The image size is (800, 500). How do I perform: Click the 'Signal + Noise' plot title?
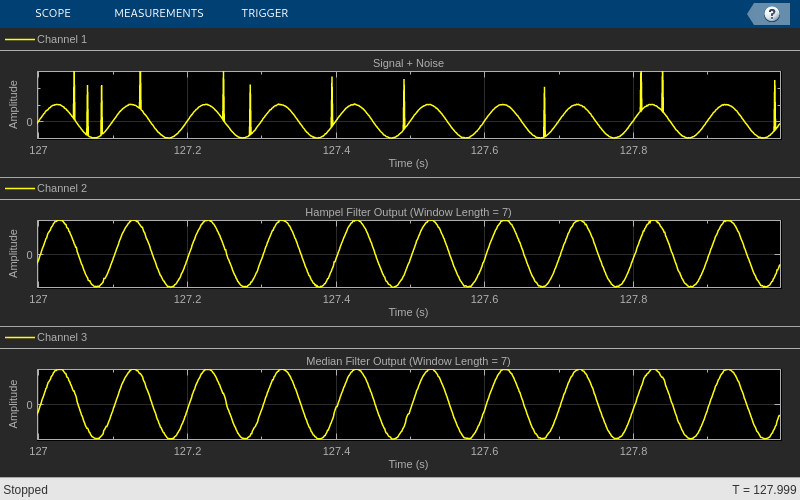point(408,63)
